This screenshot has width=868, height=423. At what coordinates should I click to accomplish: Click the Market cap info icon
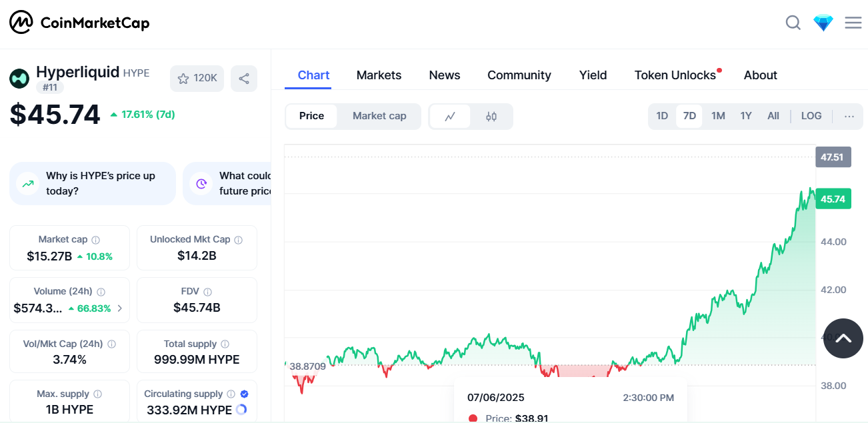point(95,240)
